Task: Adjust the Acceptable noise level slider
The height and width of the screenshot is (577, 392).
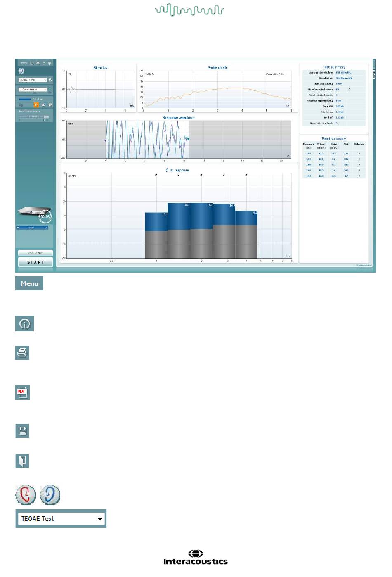Action: pos(43,119)
